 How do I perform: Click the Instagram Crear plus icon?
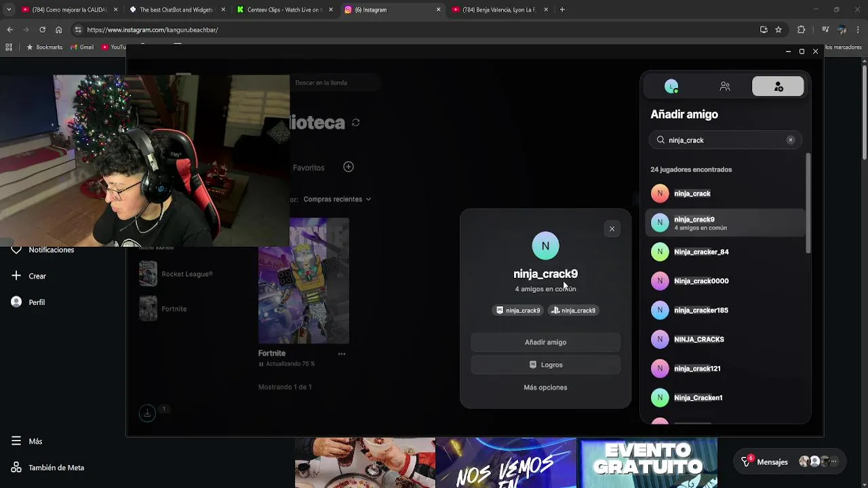click(16, 276)
